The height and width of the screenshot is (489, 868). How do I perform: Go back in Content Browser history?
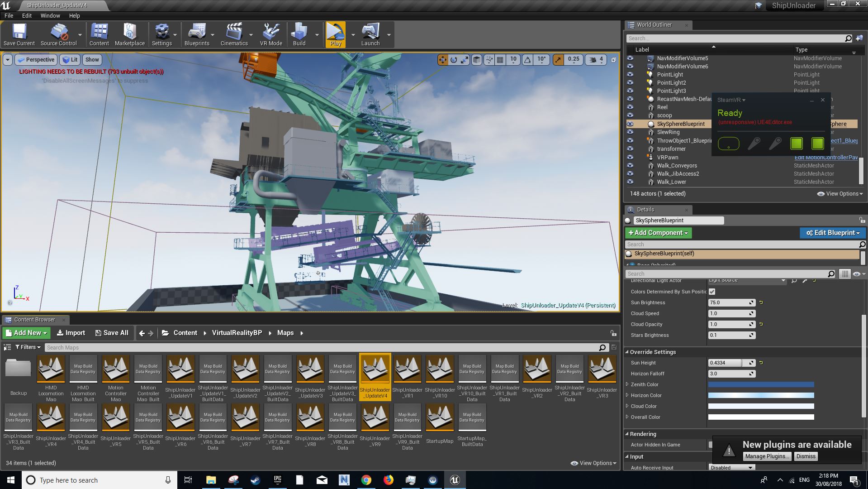tap(142, 333)
